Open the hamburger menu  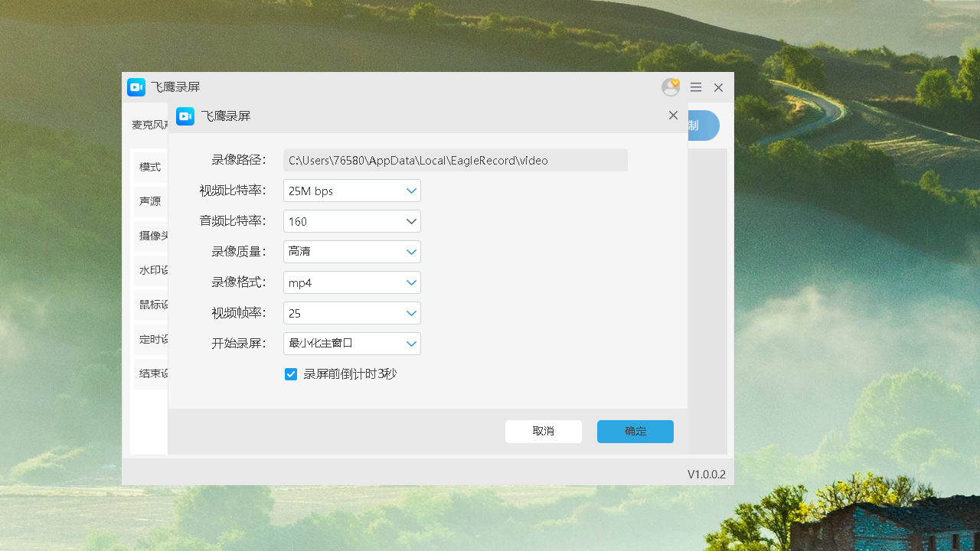(x=695, y=87)
